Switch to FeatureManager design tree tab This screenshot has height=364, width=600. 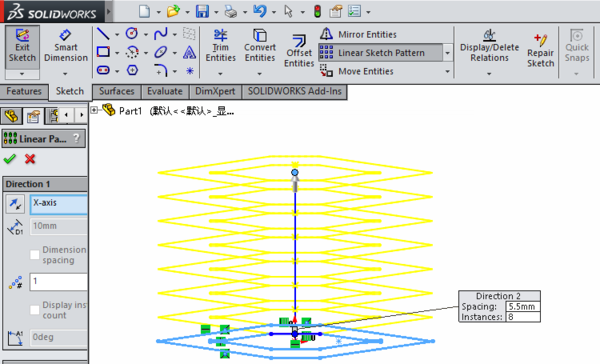coord(11,116)
